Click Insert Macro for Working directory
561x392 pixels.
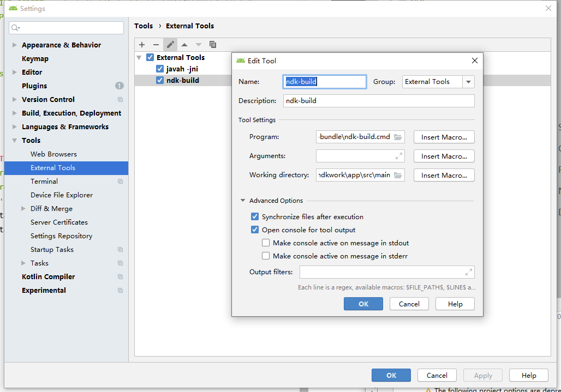tap(444, 176)
